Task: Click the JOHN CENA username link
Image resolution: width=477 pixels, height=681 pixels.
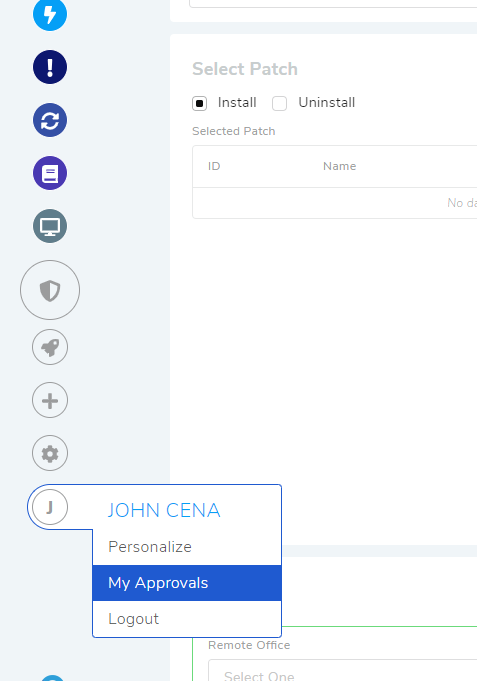Action: coord(164,510)
